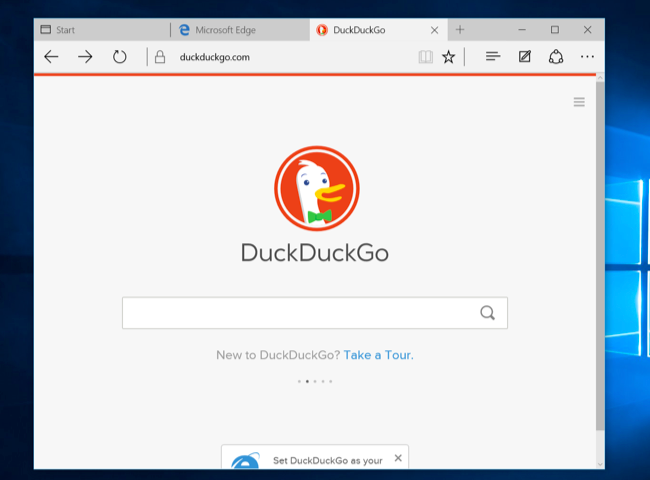Click the magnifier search button

click(x=488, y=313)
